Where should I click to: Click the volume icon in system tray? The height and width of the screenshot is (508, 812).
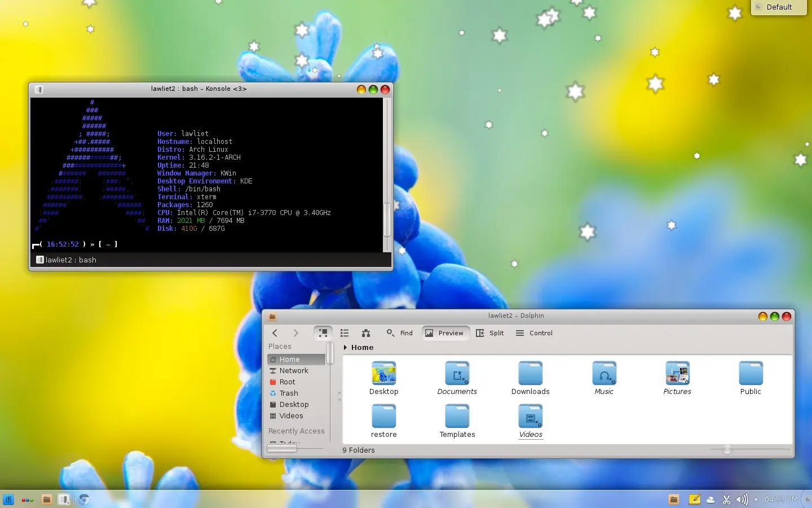pos(742,500)
